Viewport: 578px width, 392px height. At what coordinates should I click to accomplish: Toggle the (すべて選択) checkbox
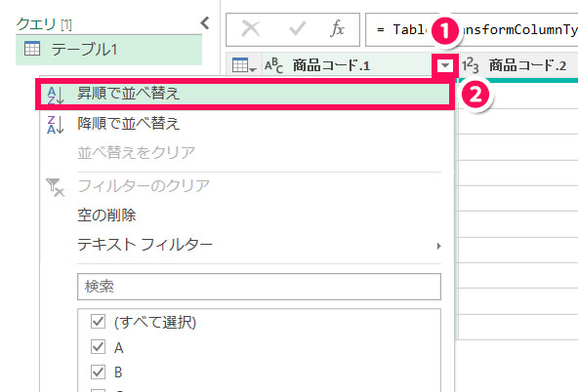click(98, 322)
